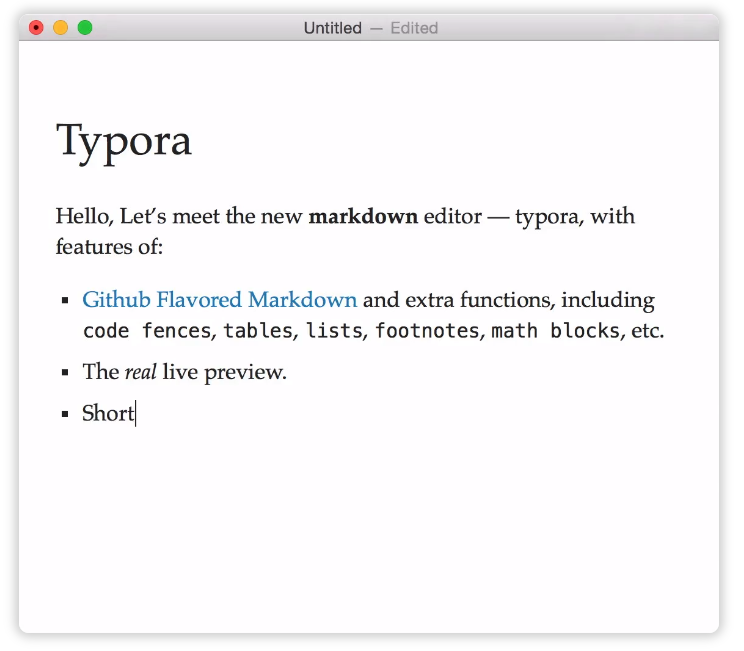The width and height of the screenshot is (744, 651).
Task: Click the words live preview
Action: pyautogui.click(x=224, y=372)
